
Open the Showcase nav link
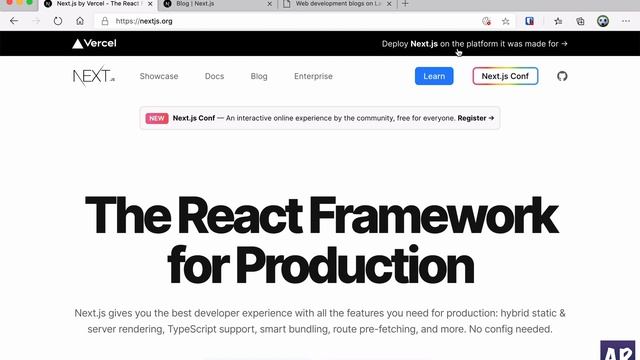(x=159, y=76)
